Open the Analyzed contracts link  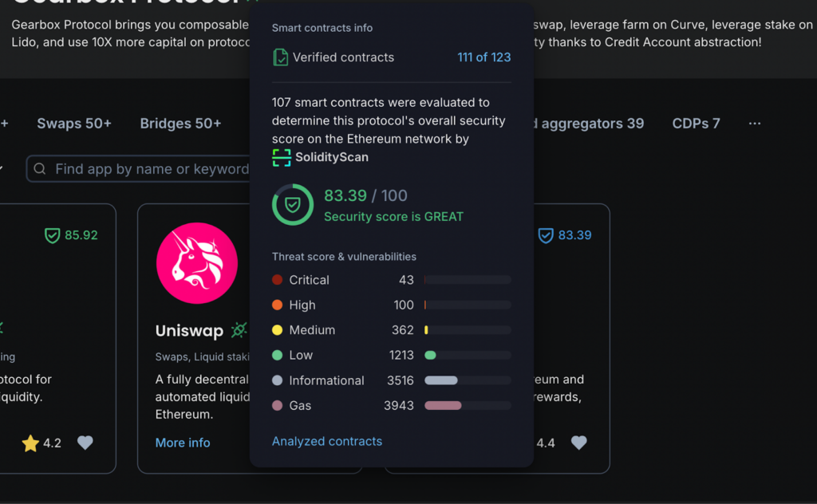coord(327,441)
